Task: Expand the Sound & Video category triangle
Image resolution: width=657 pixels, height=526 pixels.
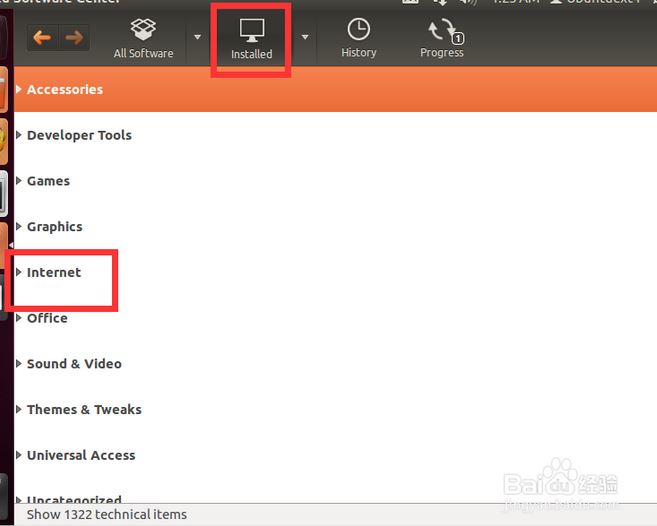Action: tap(19, 363)
